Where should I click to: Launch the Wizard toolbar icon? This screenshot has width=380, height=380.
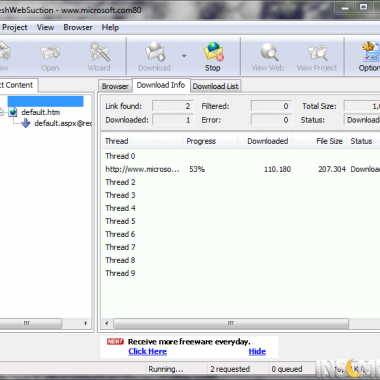99,57
